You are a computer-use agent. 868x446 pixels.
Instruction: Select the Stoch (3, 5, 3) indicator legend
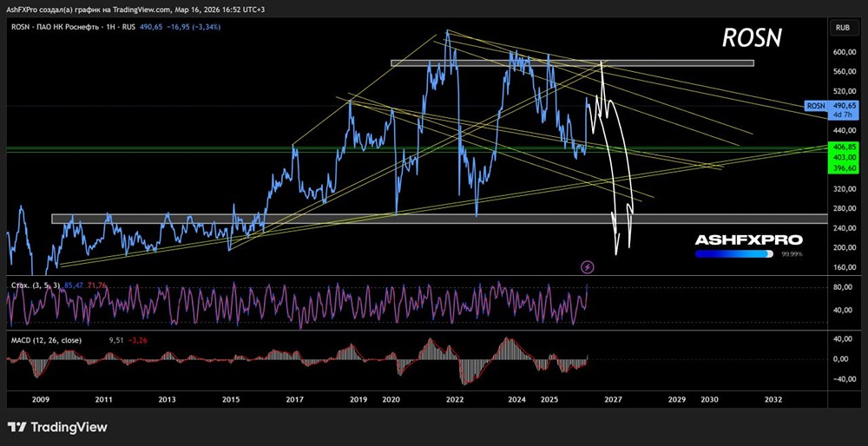[36, 285]
